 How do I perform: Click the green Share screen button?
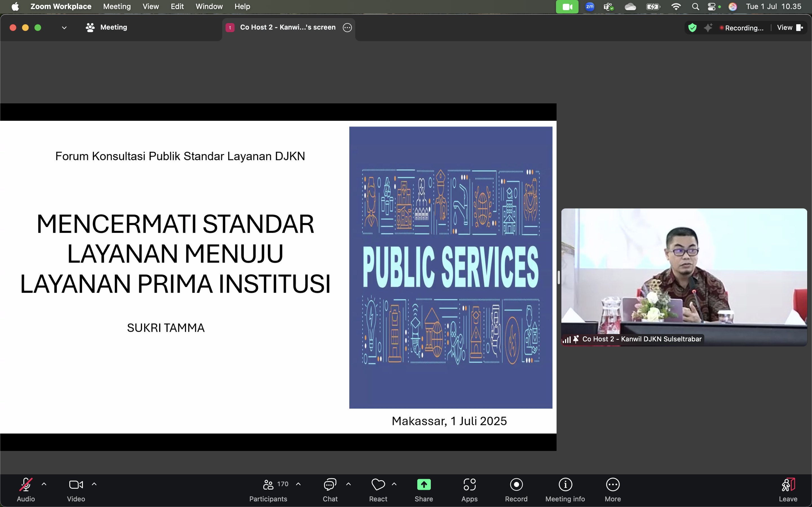(x=424, y=484)
